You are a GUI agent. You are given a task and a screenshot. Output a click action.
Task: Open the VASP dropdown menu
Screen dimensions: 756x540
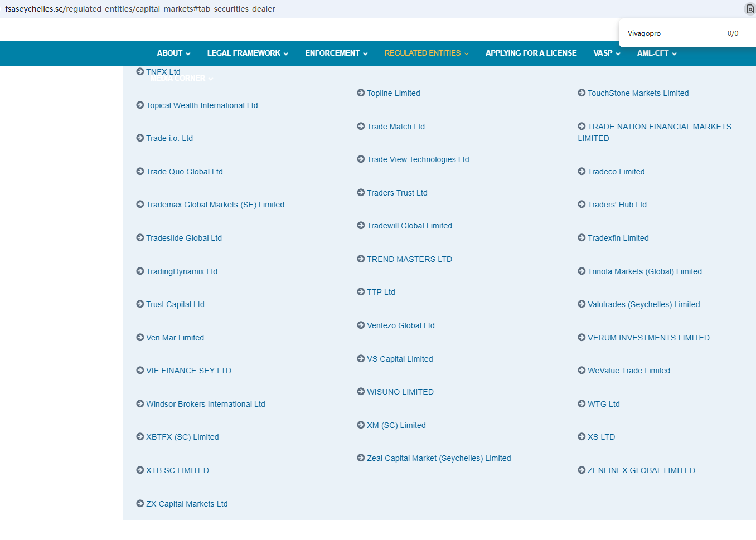607,53
